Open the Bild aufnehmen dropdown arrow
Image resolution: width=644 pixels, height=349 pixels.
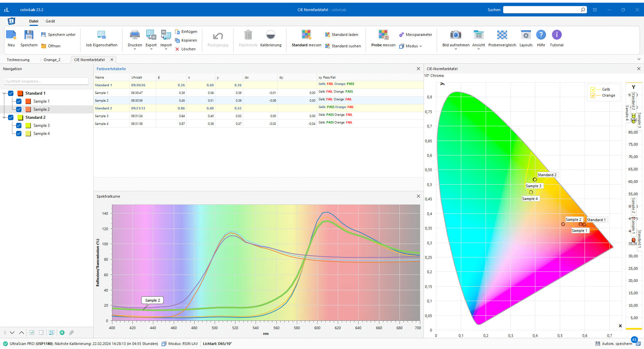pyautogui.click(x=455, y=49)
